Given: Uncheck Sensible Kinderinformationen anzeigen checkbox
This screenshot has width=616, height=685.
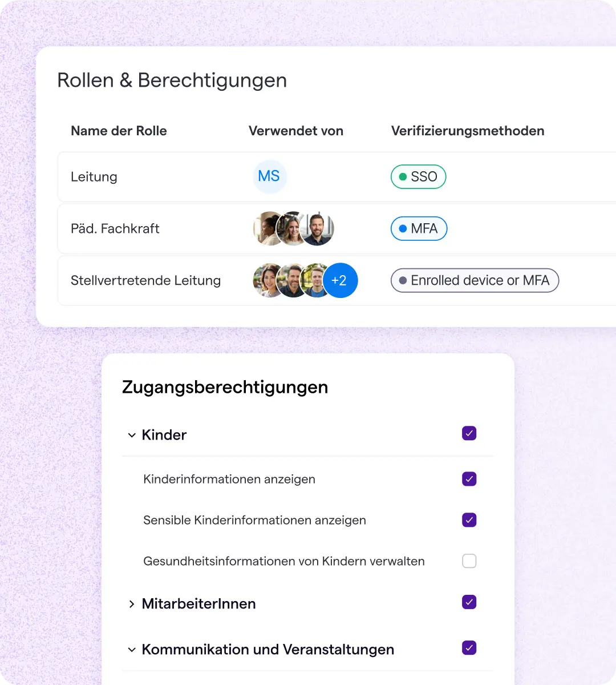Looking at the screenshot, I should click(469, 520).
